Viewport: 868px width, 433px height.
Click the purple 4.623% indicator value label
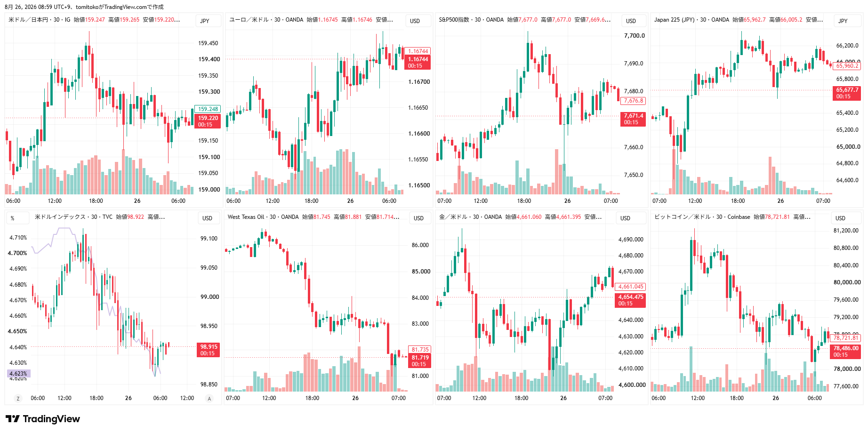pyautogui.click(x=19, y=374)
